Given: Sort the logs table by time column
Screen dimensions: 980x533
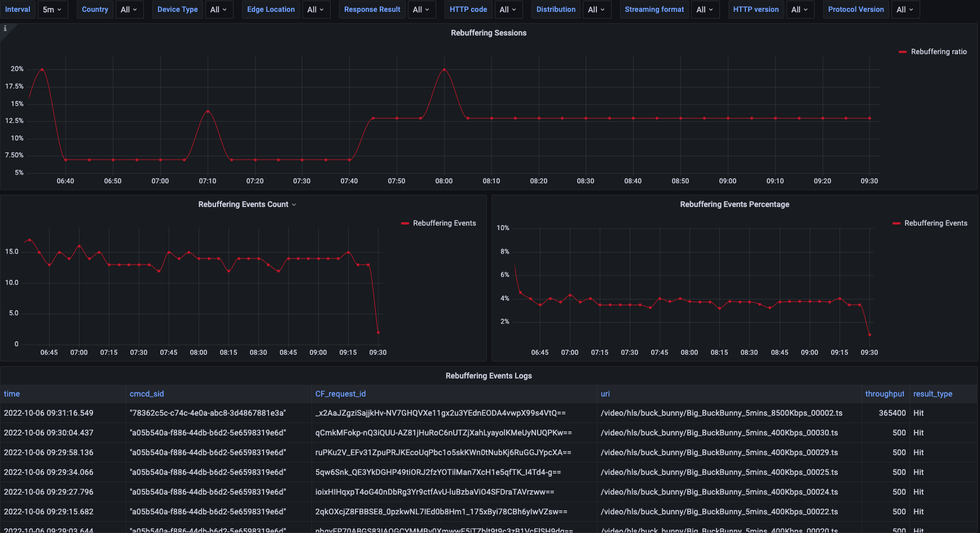Looking at the screenshot, I should (11, 394).
